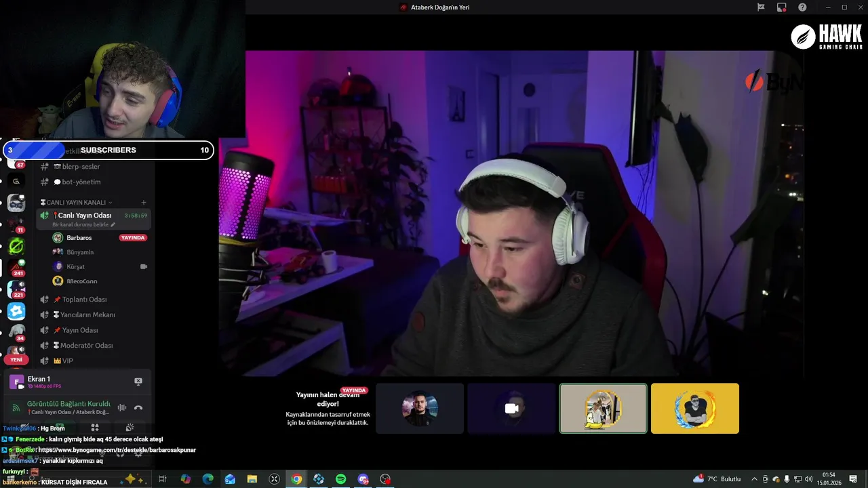The image size is (868, 488).
Task: Open the checkpoint flag icon in title bar
Action: 761,7
